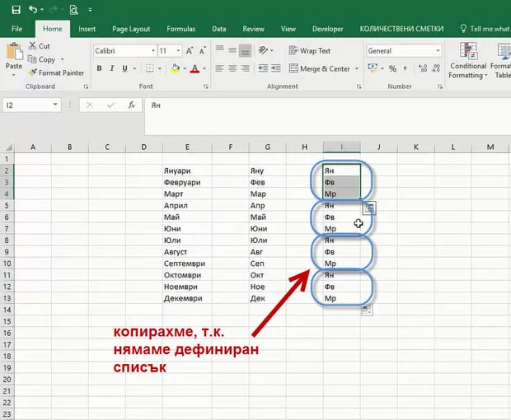Apply Comma Style
This screenshot has width=511, height=420.
click(x=405, y=68)
